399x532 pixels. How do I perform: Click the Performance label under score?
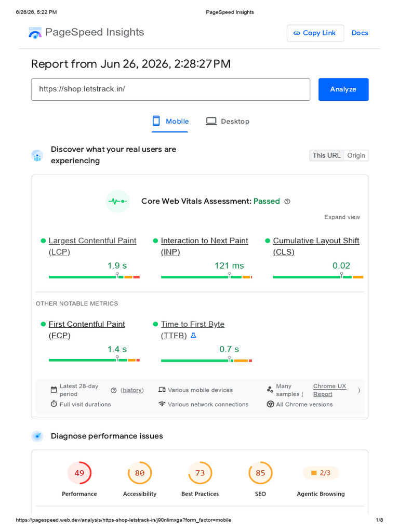point(79,494)
